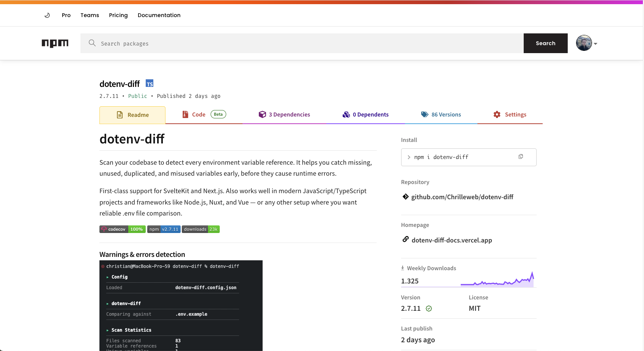The height and width of the screenshot is (351, 644).
Task: Click the version provenance checkmark icon
Action: pyautogui.click(x=429, y=309)
